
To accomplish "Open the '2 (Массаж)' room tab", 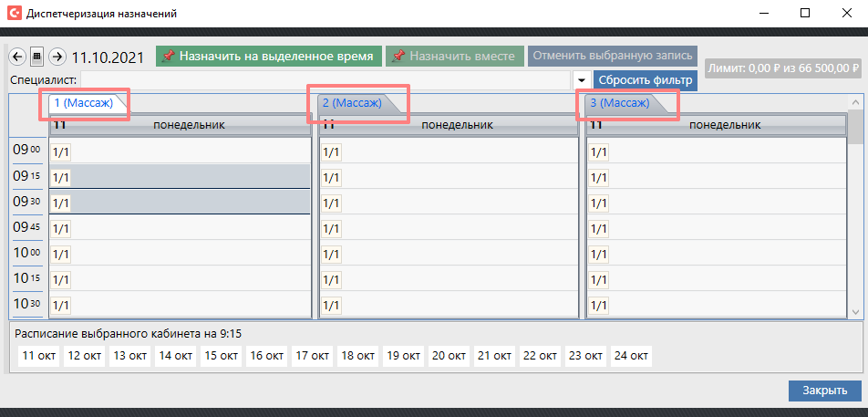I will [352, 104].
